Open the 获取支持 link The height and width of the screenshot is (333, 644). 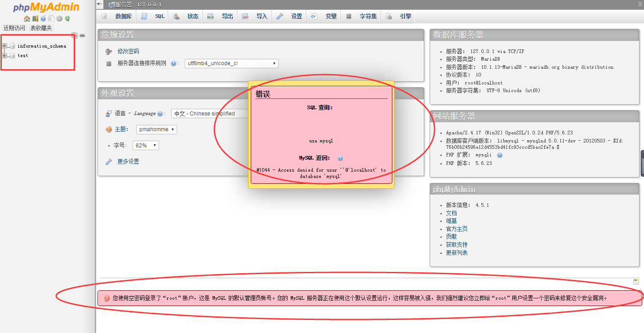(x=457, y=245)
